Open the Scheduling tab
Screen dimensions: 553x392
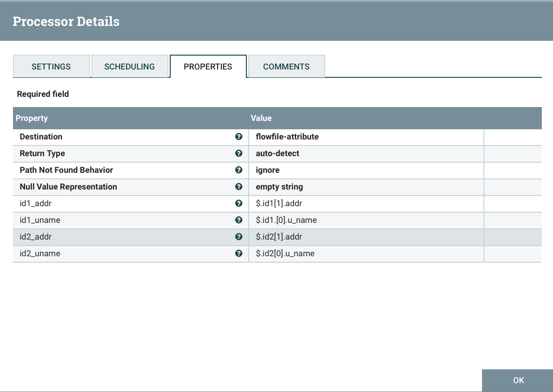[129, 66]
